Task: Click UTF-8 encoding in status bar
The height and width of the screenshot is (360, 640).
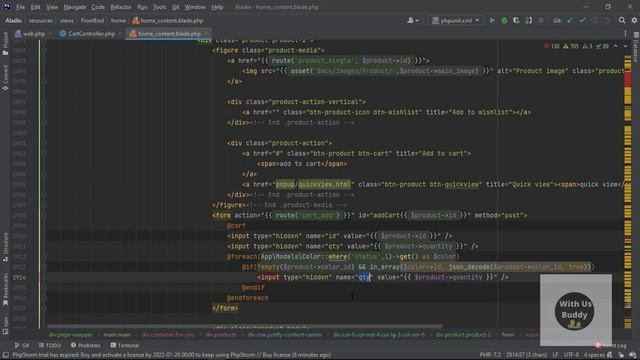Action: tap(571, 355)
